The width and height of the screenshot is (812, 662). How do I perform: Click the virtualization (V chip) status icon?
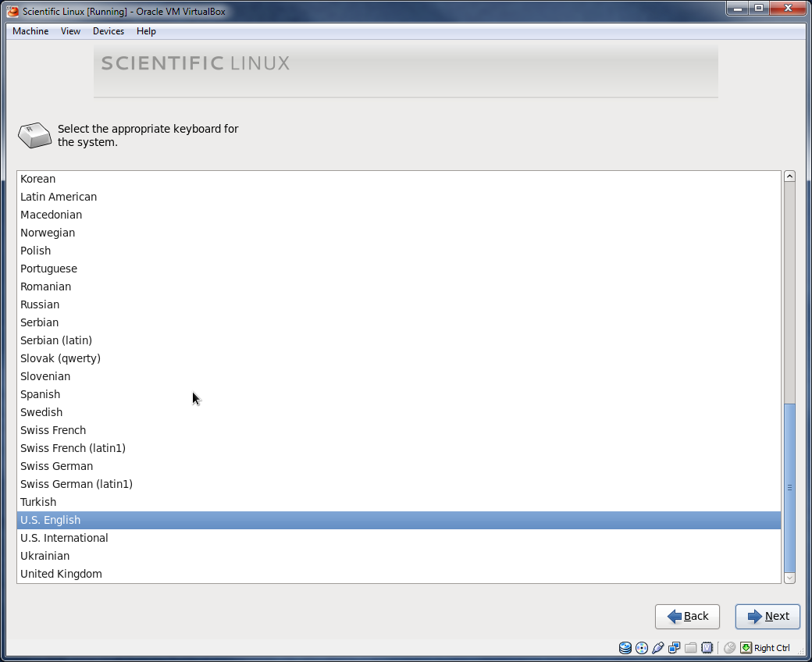[707, 647]
